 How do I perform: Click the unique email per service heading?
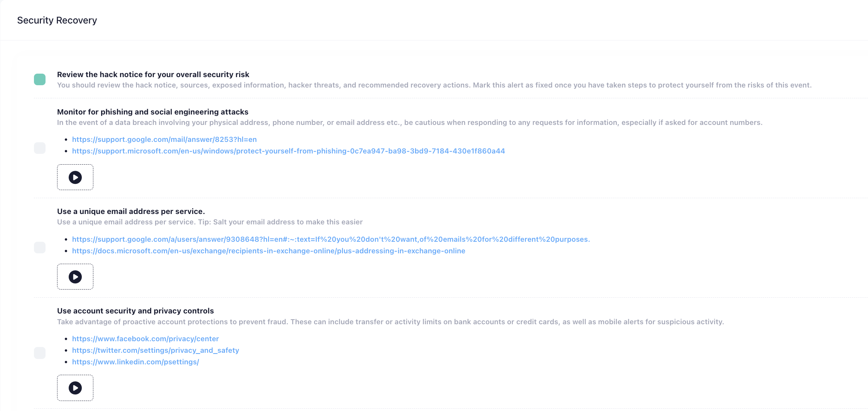tap(131, 211)
